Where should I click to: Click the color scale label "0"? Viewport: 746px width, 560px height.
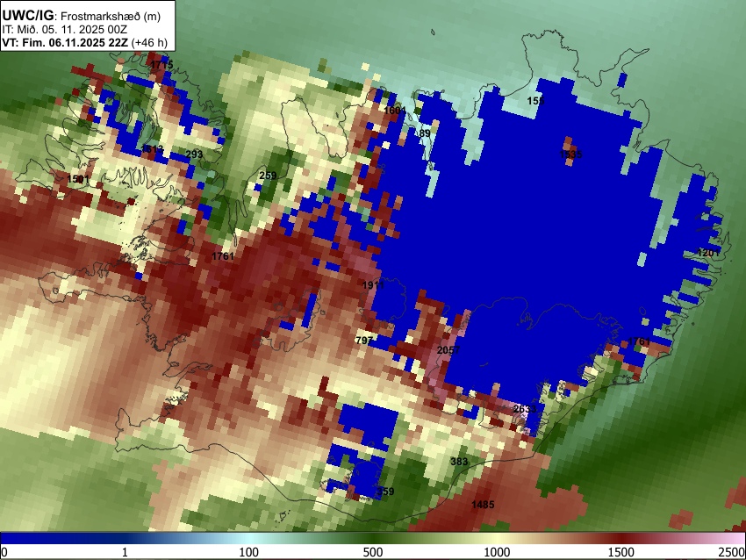tap(4, 552)
